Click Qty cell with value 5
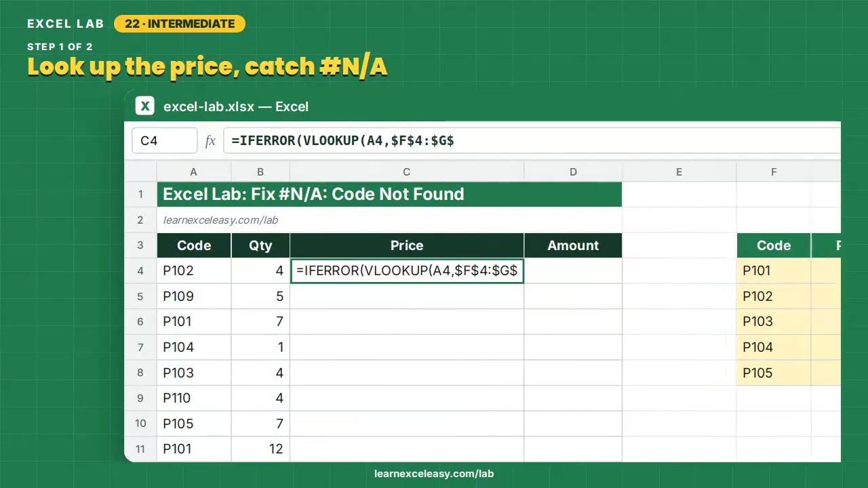 (x=260, y=296)
